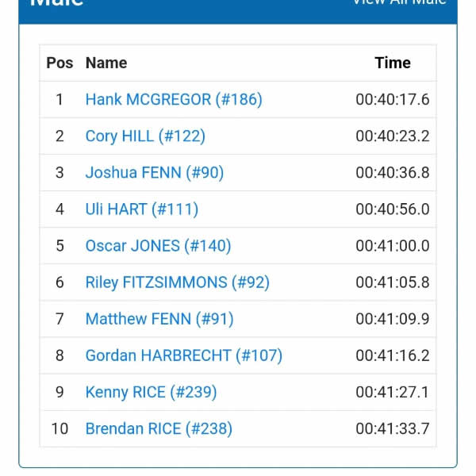Screen dimensions: 476x476
Task: Click the Pos column header
Action: tap(59, 63)
